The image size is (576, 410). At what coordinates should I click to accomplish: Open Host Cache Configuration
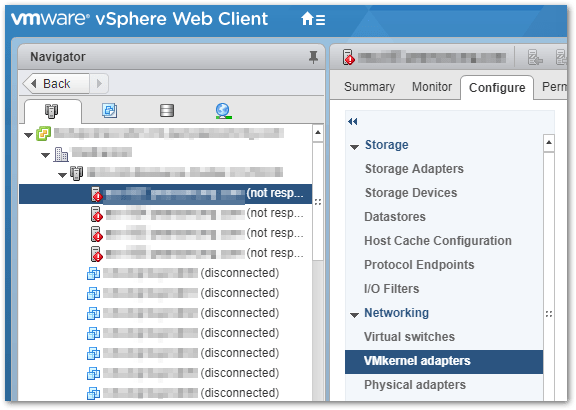click(438, 241)
